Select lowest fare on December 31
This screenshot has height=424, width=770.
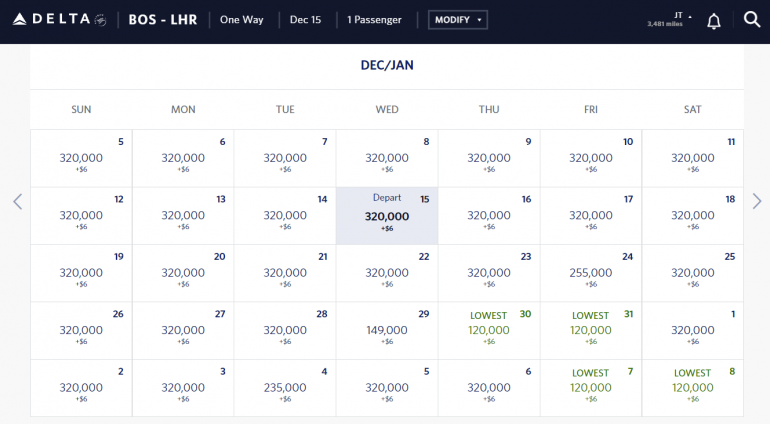(591, 330)
